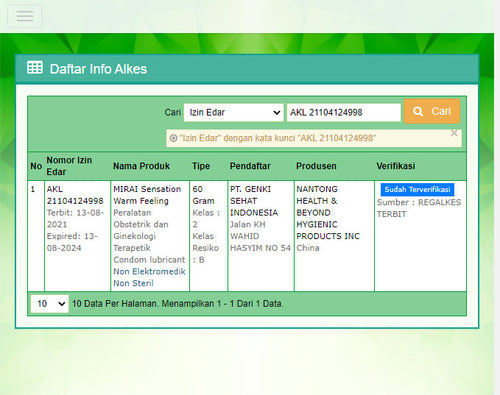Screen dimensions: 500x395
Task: Open the hamburger navigation menu
Action: click(25, 16)
